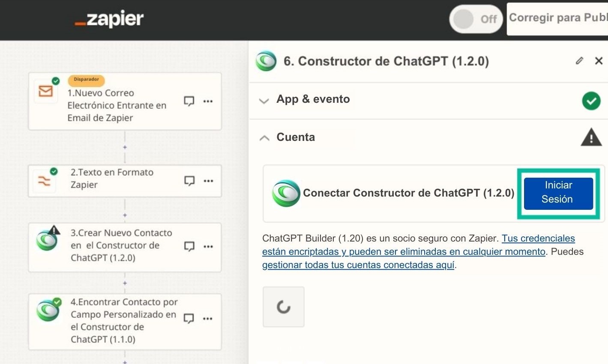Click the loading spinner button
Viewport: 608px width, 364px height.
[283, 307]
